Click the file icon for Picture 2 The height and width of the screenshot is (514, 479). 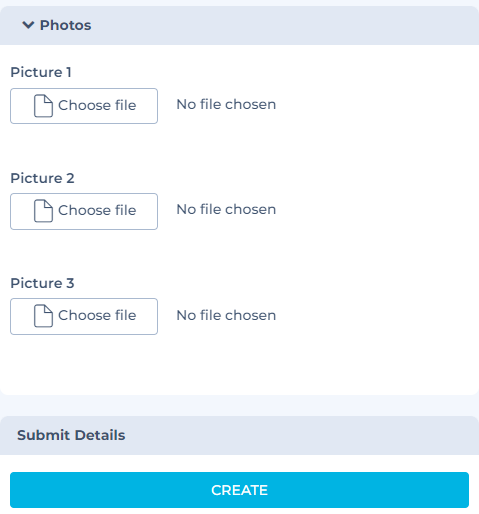43,211
